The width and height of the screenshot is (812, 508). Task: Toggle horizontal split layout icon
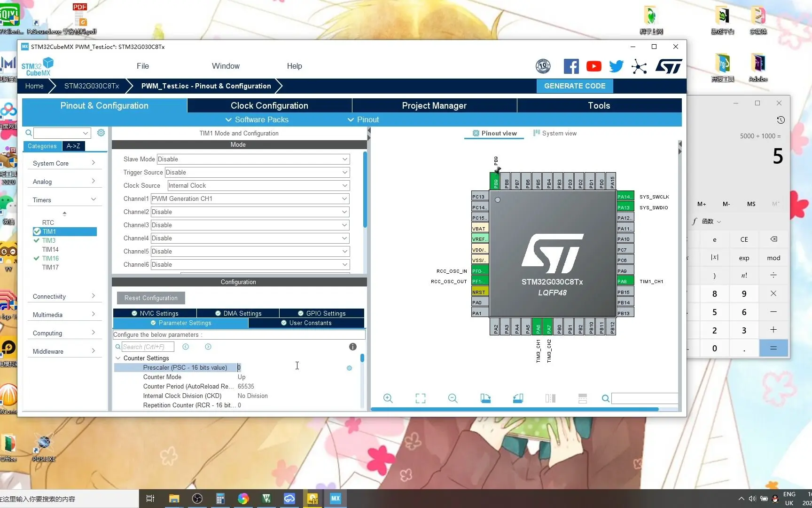point(583,398)
